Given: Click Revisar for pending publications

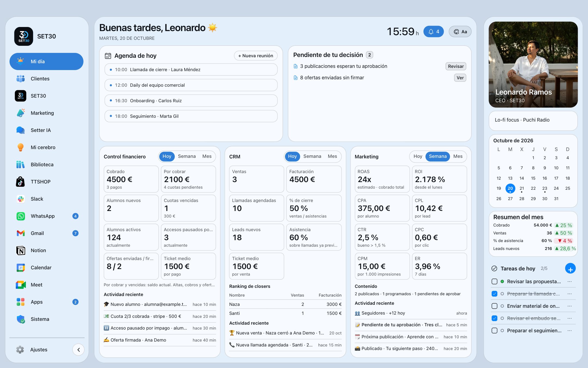Looking at the screenshot, I should click(456, 66).
